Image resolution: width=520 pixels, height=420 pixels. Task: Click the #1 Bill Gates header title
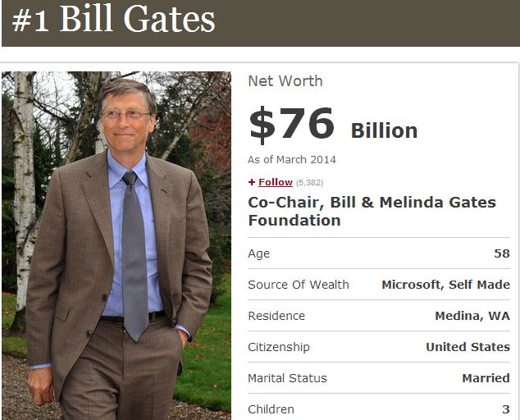114,20
